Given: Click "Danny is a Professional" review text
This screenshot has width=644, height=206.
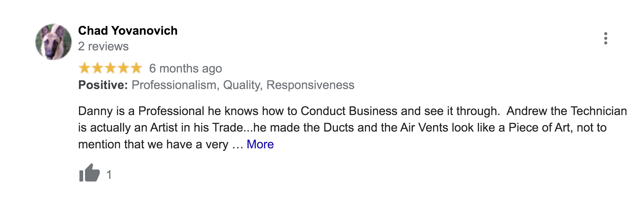Looking at the screenshot, I should [x=141, y=111].
